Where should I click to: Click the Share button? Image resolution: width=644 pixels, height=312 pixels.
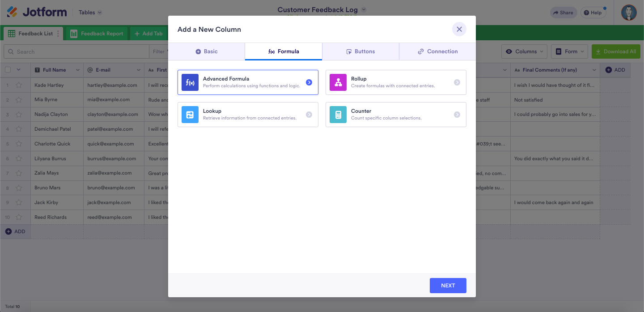563,13
